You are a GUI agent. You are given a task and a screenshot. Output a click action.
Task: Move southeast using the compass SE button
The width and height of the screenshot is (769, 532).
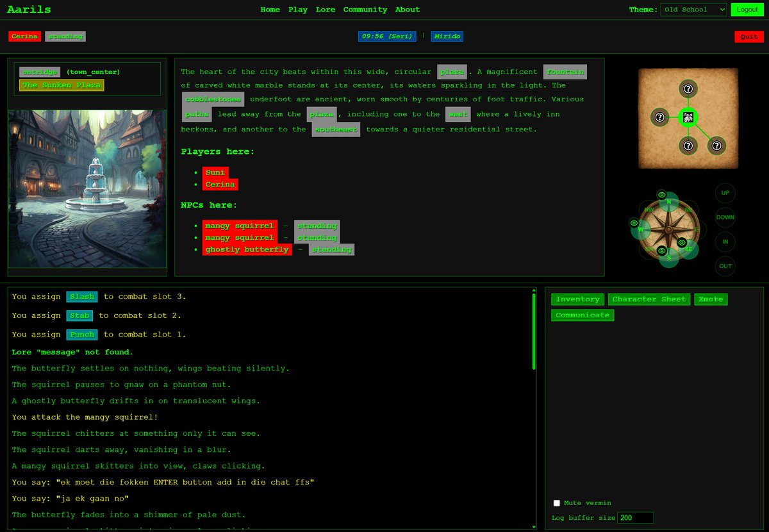point(689,249)
